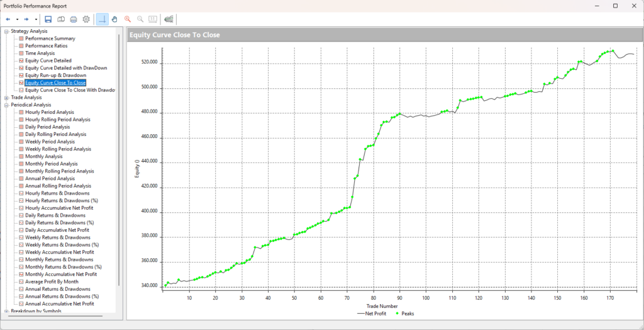Toggle the crosshair pointer tool
644x330 pixels.
pos(102,20)
